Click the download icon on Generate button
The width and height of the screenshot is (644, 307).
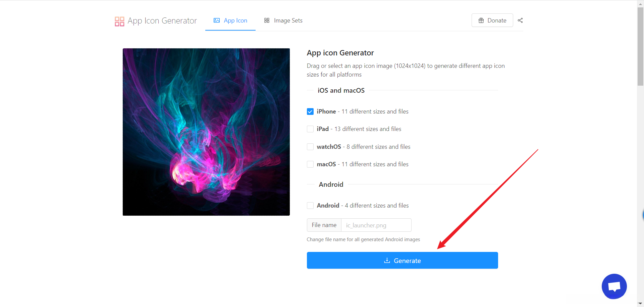coord(387,261)
